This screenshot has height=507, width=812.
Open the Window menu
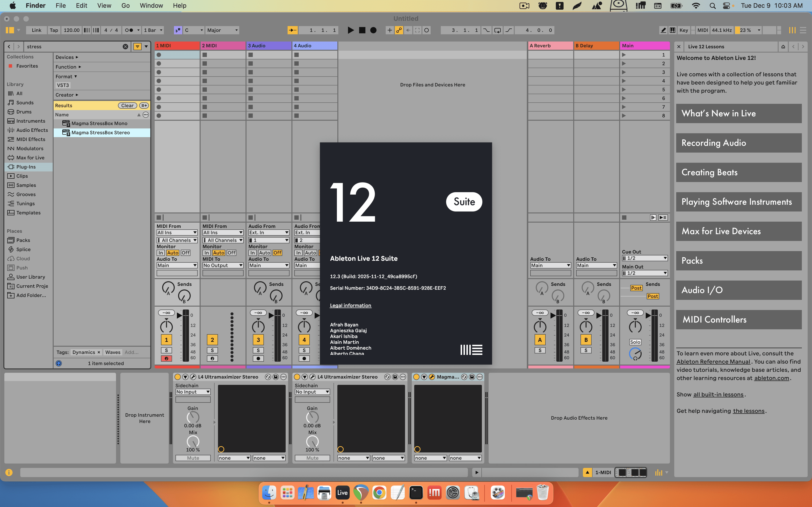click(151, 5)
